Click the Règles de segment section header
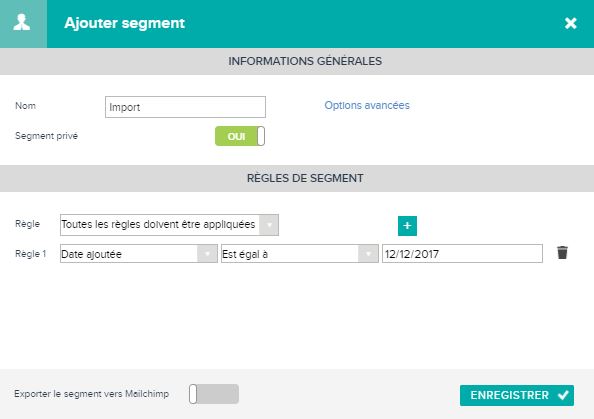This screenshot has width=594, height=419. [305, 178]
